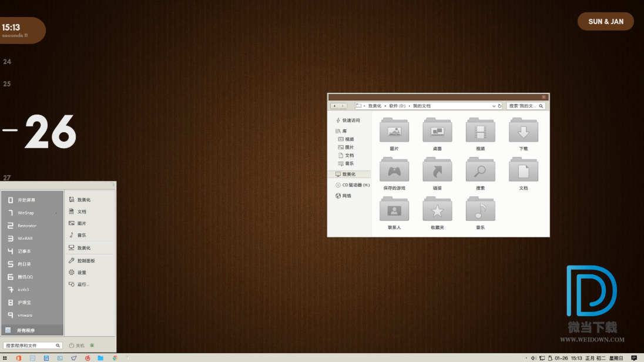
Task: Click the search icon in the start menu search box
Action: point(58,346)
